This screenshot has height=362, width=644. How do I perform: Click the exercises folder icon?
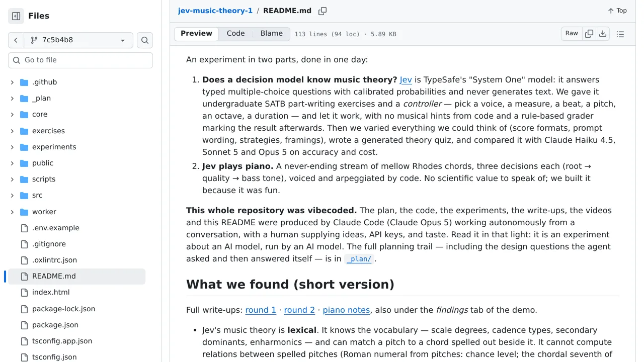click(24, 131)
